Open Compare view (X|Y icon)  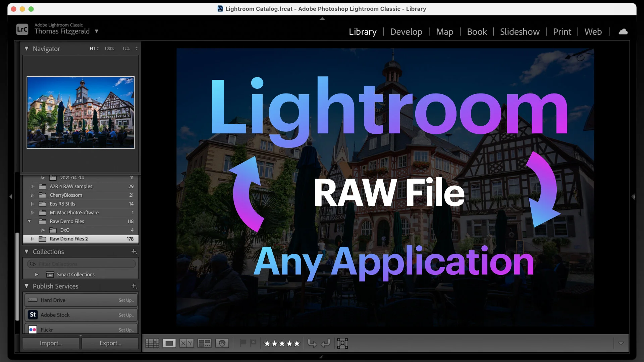tap(187, 343)
